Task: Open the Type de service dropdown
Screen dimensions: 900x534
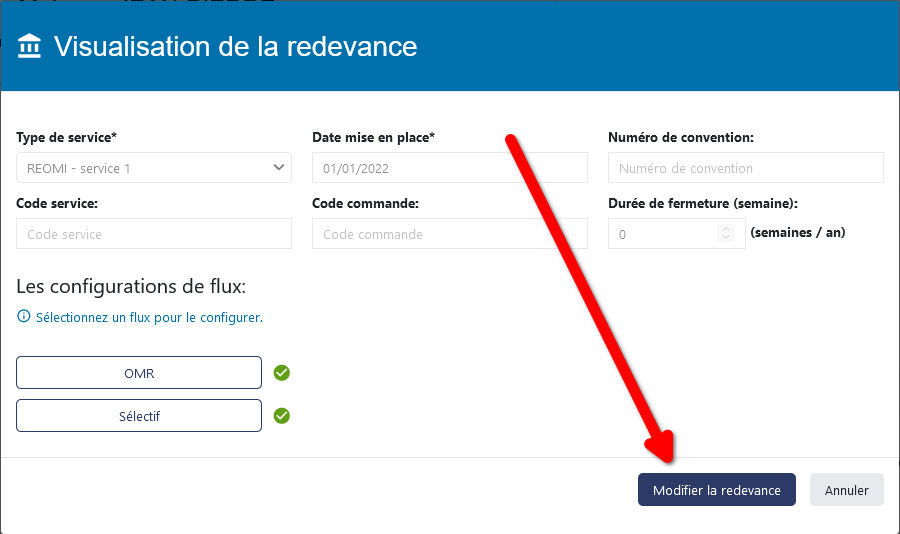Action: tap(154, 168)
